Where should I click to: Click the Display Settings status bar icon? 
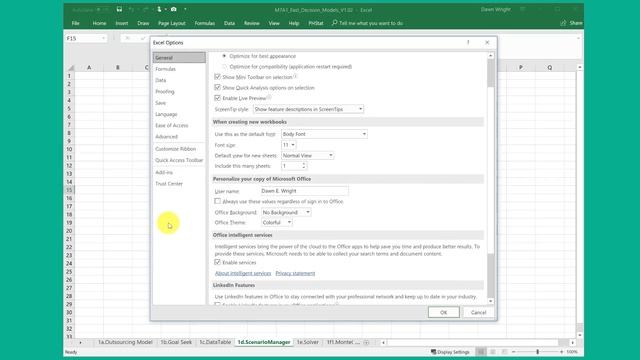click(x=433, y=352)
